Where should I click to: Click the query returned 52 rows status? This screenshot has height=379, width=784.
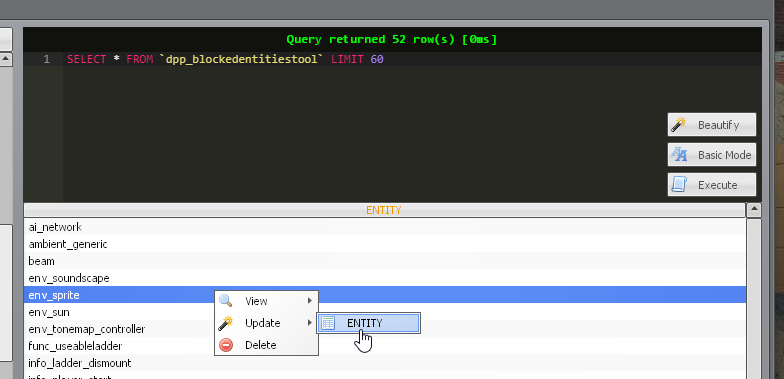click(392, 40)
